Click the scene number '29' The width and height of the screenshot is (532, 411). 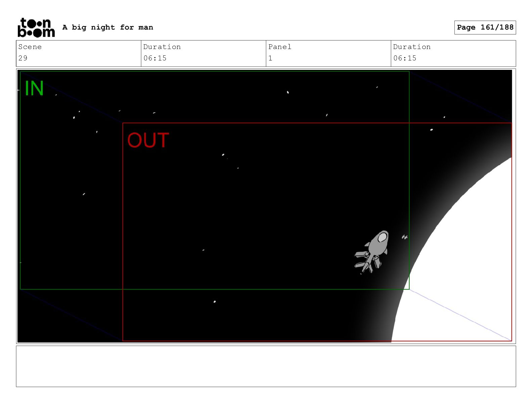[x=23, y=58]
